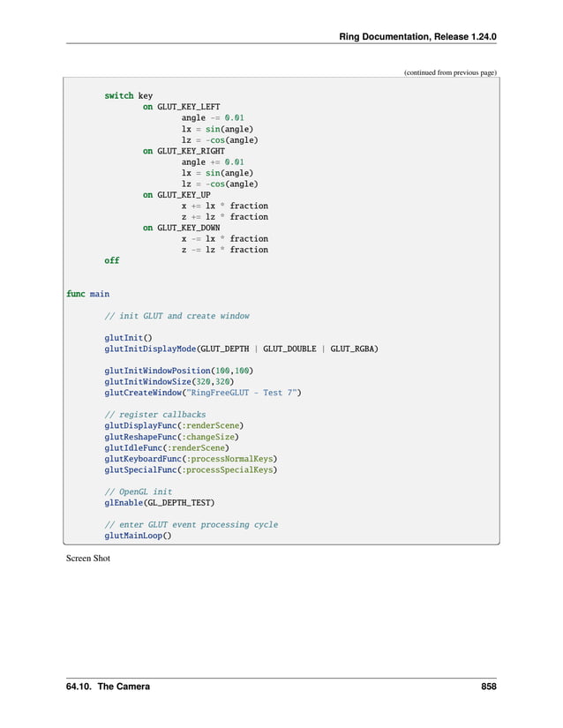The height and width of the screenshot is (728, 563).
Task: Click the '(continued from previous page)' note
Action: [450, 72]
